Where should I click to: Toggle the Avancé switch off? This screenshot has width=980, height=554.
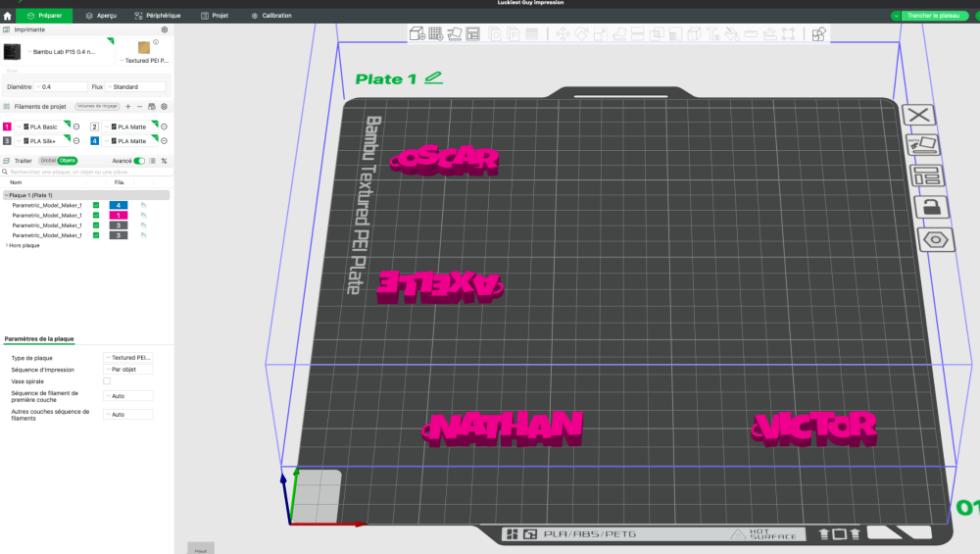139,161
